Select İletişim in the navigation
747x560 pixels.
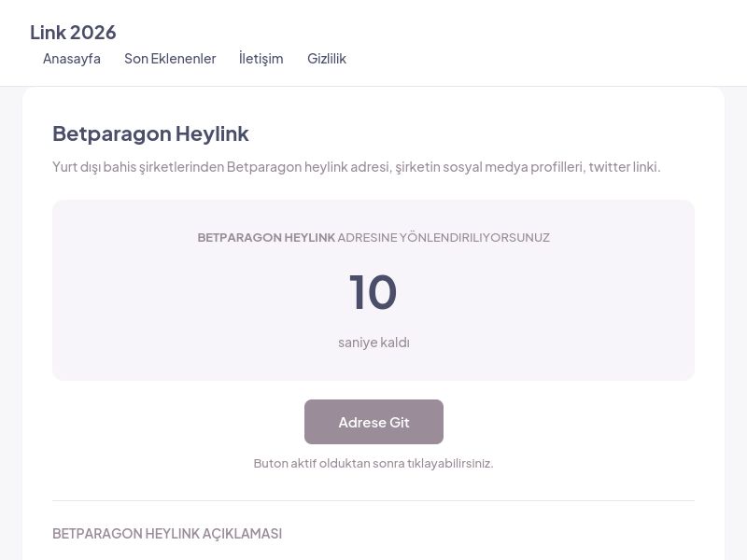click(x=261, y=59)
